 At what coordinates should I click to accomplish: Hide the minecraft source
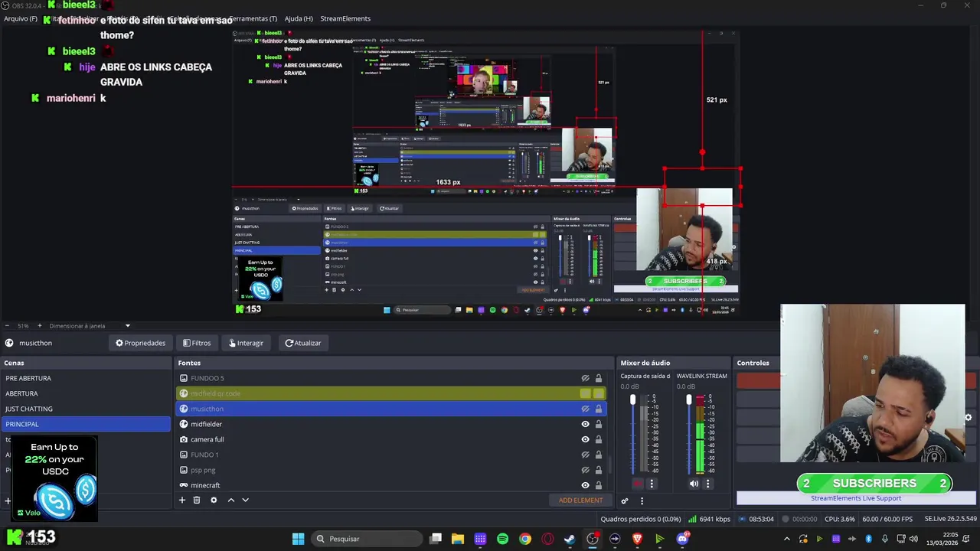click(x=585, y=485)
